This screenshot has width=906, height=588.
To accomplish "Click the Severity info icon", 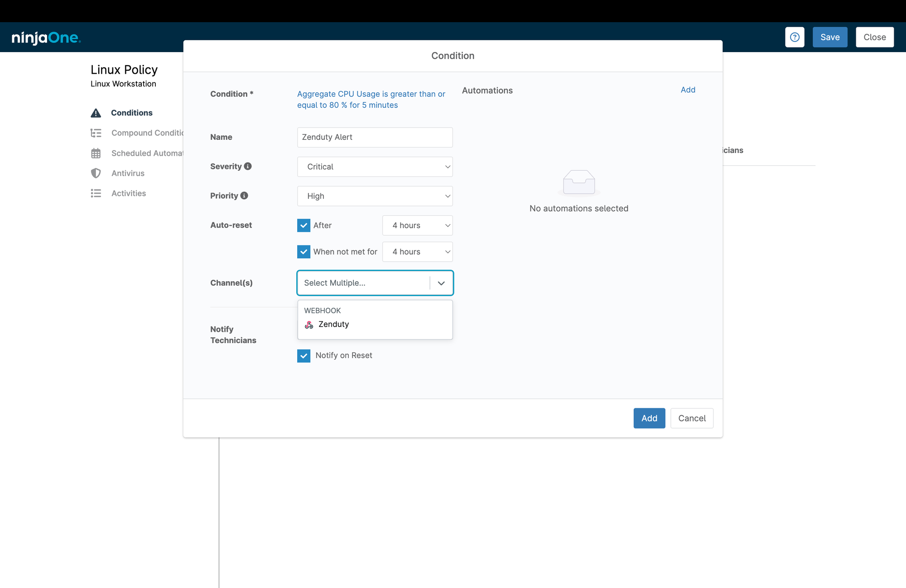I will 248,166.
